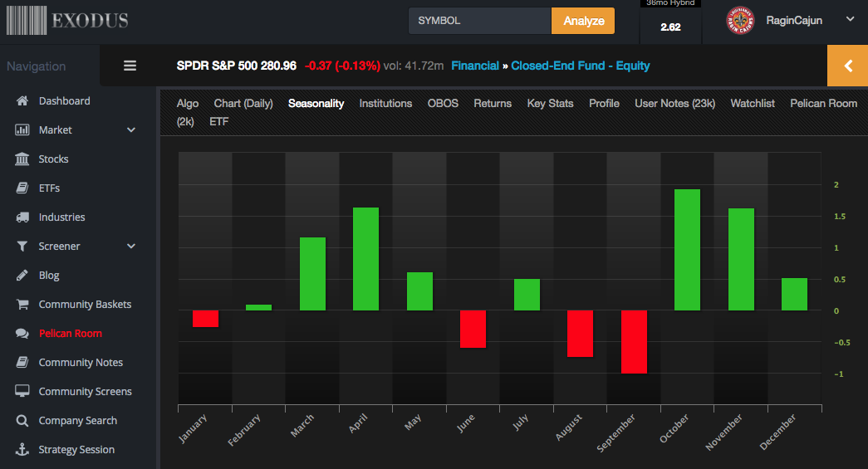Click the Market chart icon

tap(22, 130)
